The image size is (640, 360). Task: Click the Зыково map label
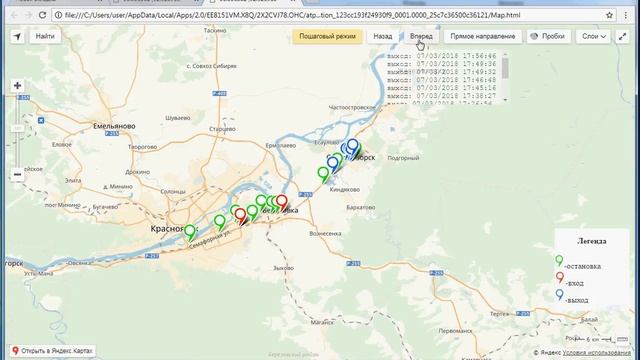coord(283,268)
